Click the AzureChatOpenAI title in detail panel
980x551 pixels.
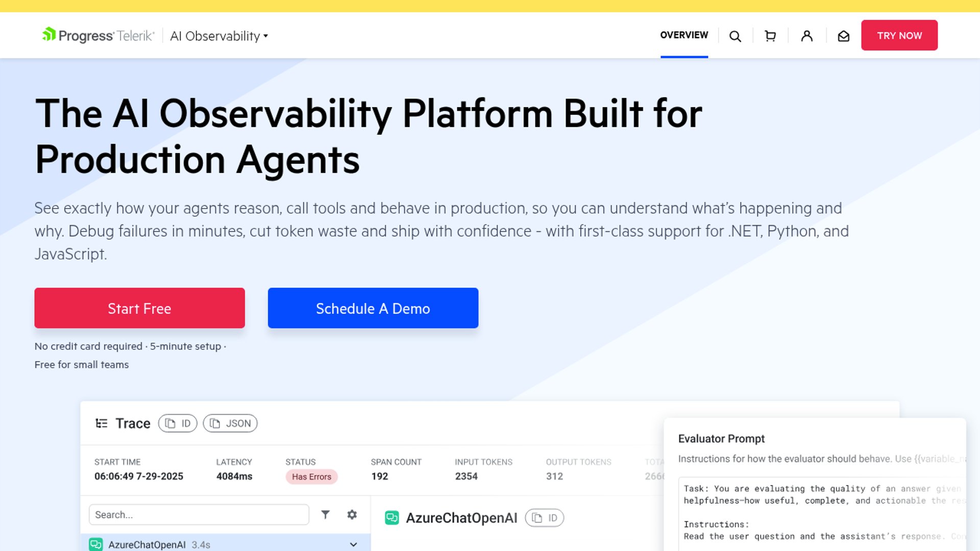(461, 518)
